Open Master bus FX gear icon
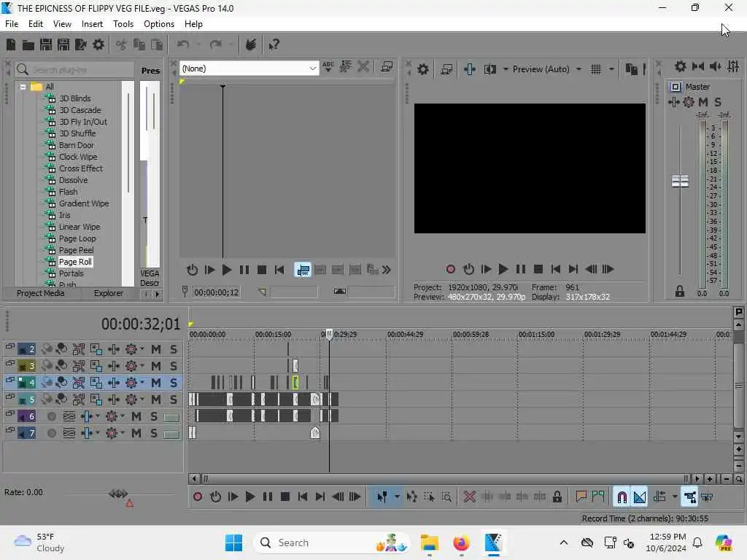The image size is (747, 560). pos(689,102)
